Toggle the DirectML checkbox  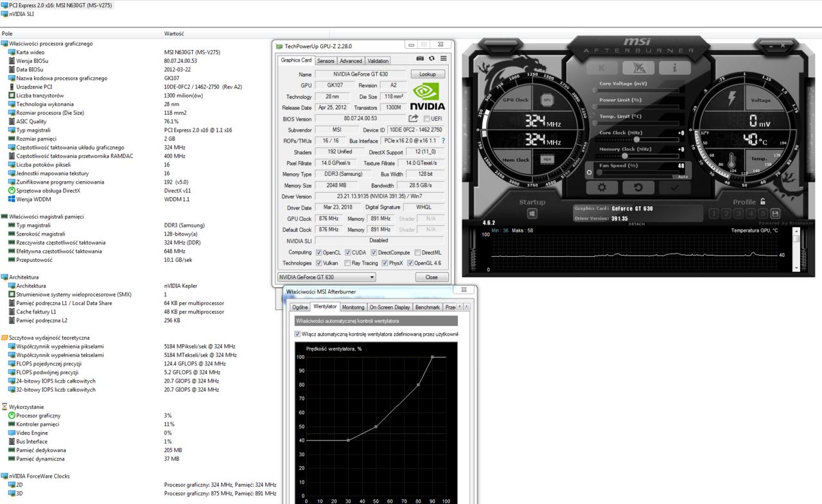[418, 252]
